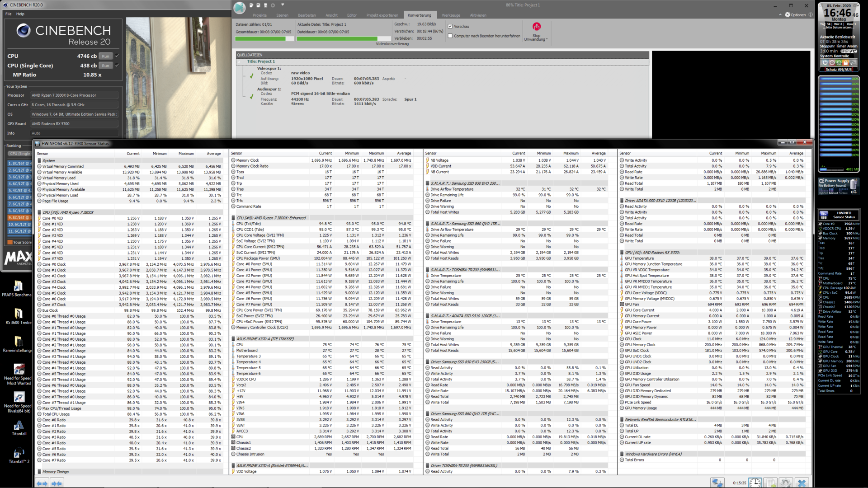Open the quick-access toolbar customize dropdown arrow
The width and height of the screenshot is (868, 488).
[x=283, y=5]
